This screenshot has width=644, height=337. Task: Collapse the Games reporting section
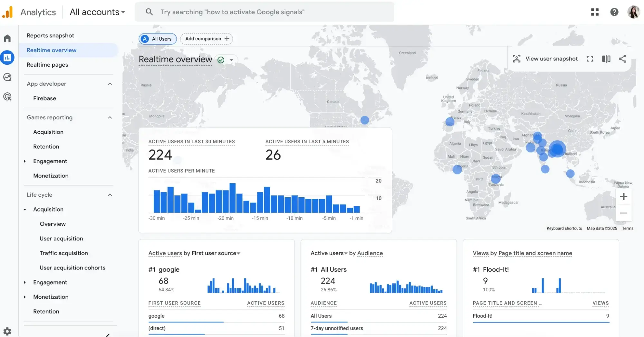pos(110,117)
